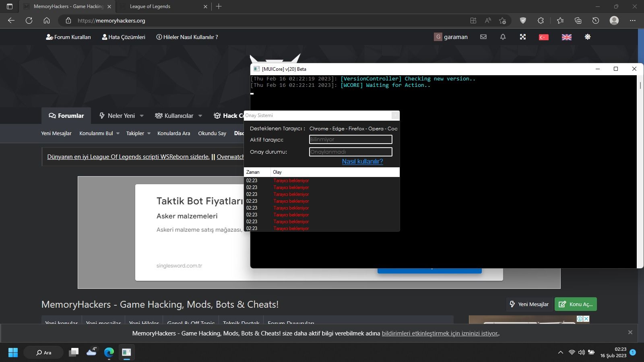The height and width of the screenshot is (362, 644).
Task: Open the weather widget on taskbar
Action: coord(91,352)
